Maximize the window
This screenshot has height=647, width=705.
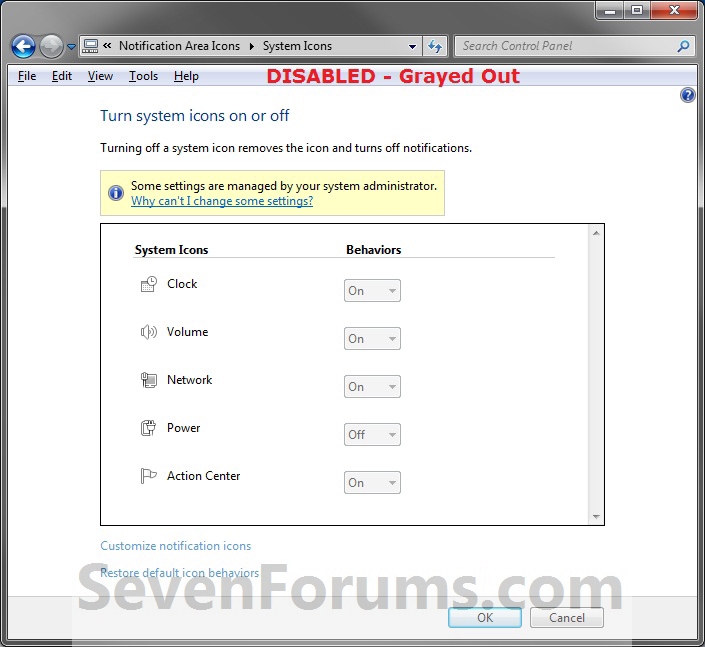coord(637,11)
